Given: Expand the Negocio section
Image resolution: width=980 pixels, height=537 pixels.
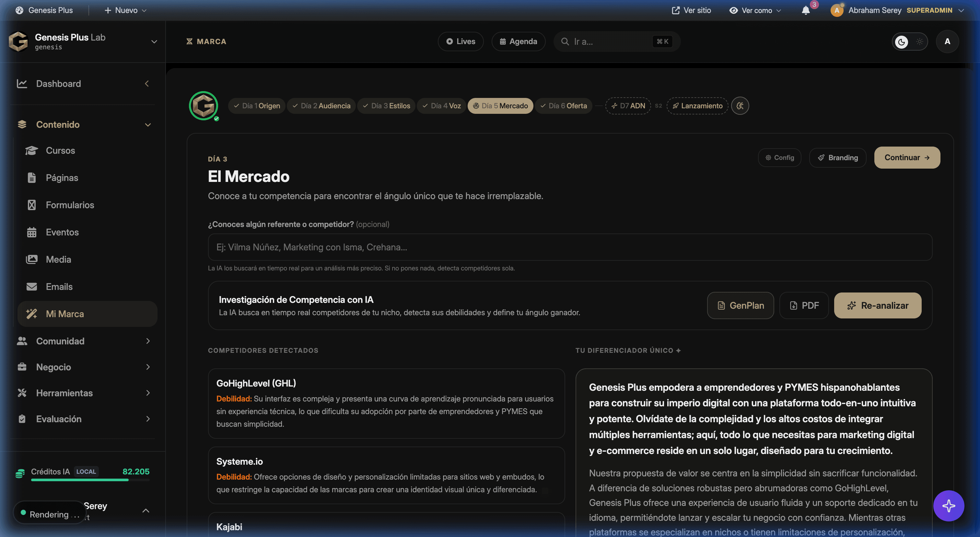Looking at the screenshot, I should coord(148,367).
